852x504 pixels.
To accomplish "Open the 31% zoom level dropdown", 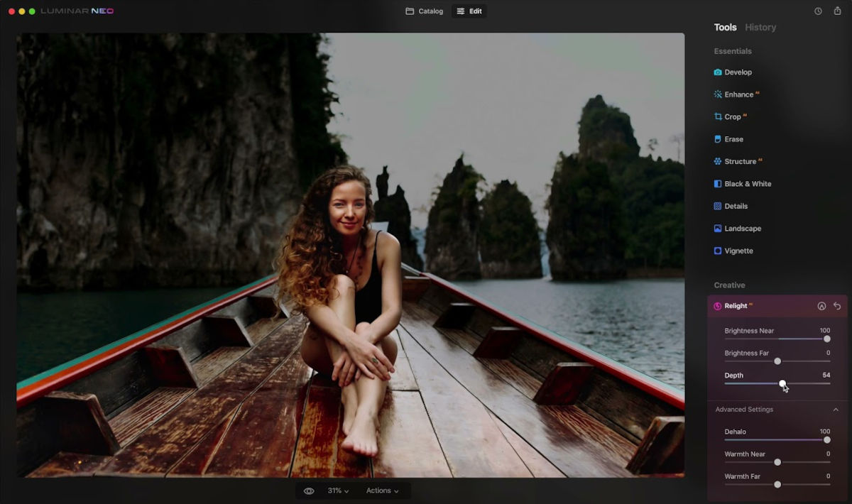I will click(338, 491).
